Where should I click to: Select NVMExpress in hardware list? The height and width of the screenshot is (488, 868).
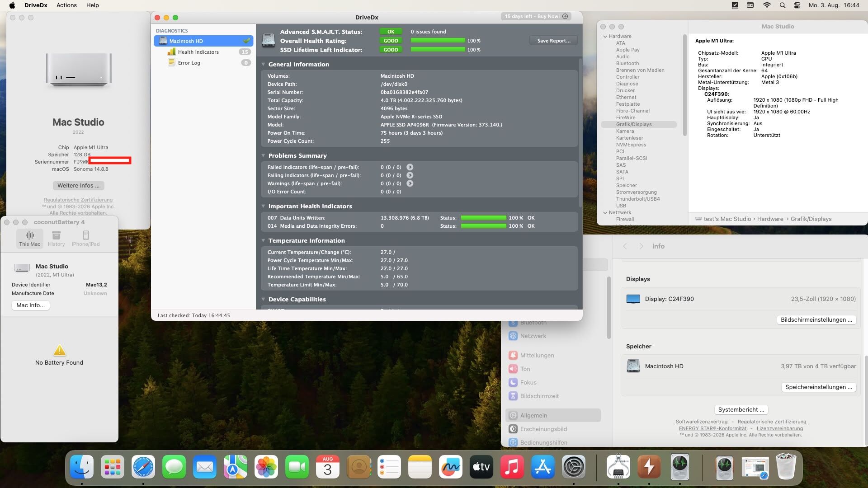tap(631, 145)
